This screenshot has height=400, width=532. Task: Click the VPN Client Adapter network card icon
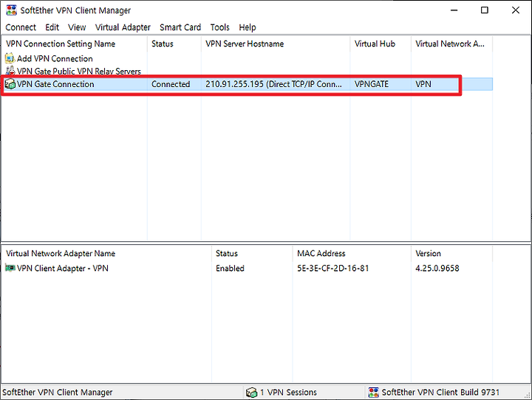pyautogui.click(x=10, y=268)
